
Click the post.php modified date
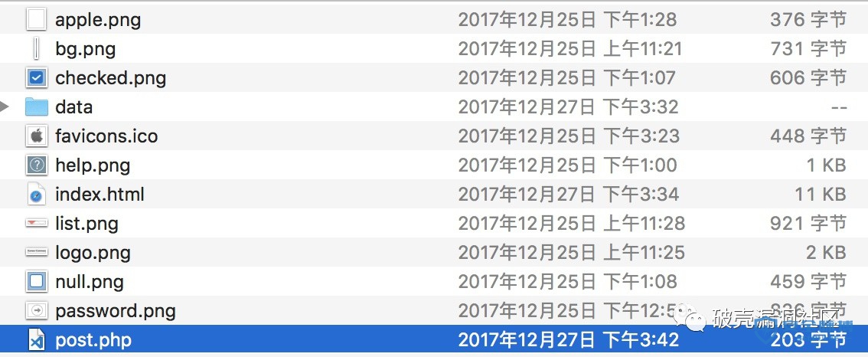[x=569, y=339]
